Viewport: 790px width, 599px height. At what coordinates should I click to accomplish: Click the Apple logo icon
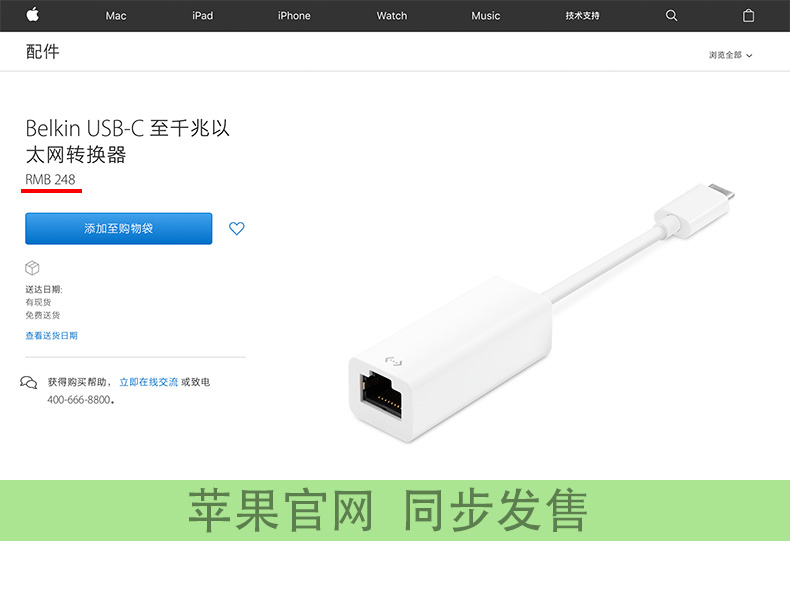click(33, 15)
